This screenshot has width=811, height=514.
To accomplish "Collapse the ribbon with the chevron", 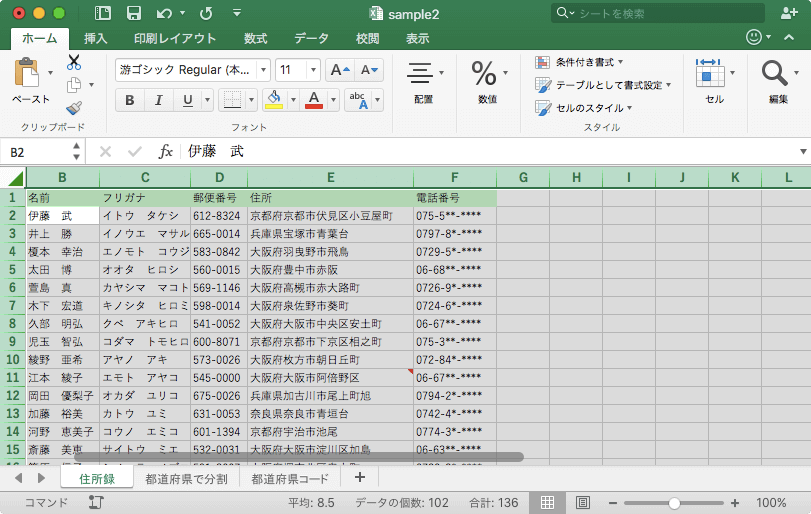I will tap(789, 37).
